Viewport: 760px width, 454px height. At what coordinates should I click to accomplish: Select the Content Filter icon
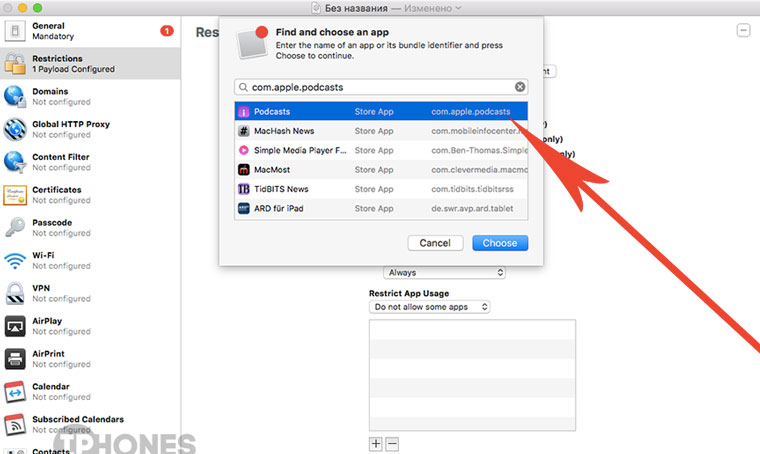[x=15, y=162]
